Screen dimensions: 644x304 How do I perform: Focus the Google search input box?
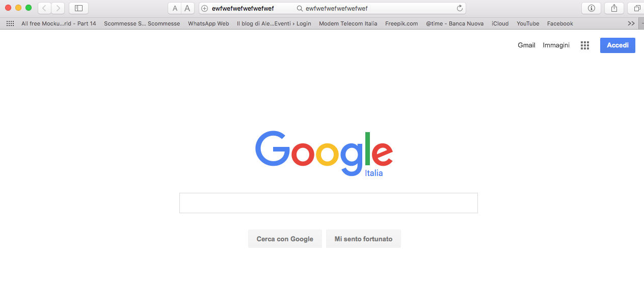329,203
